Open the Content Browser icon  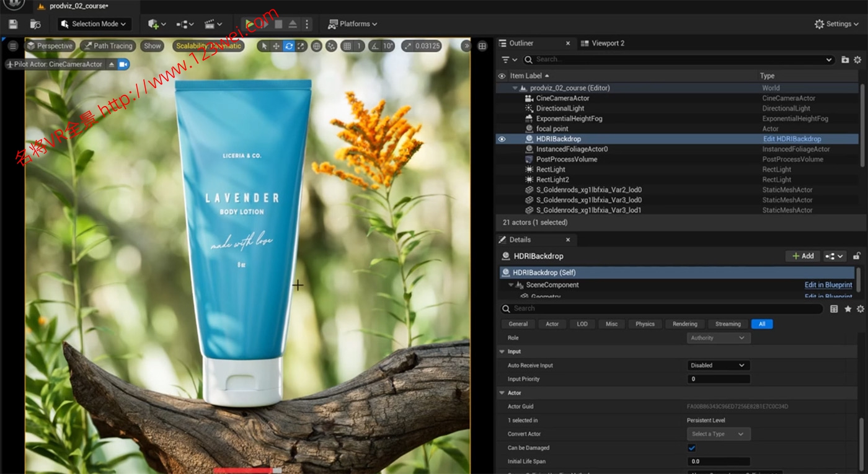36,24
